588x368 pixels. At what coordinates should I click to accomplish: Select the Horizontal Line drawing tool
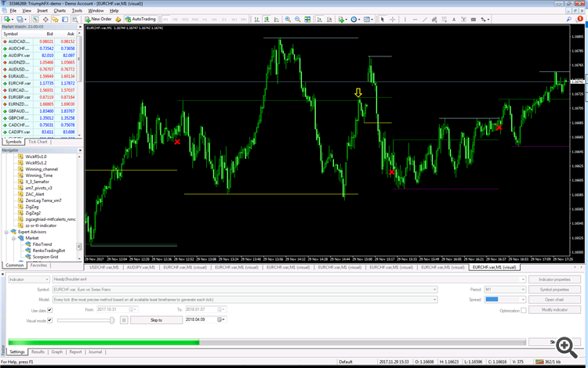(x=415, y=19)
